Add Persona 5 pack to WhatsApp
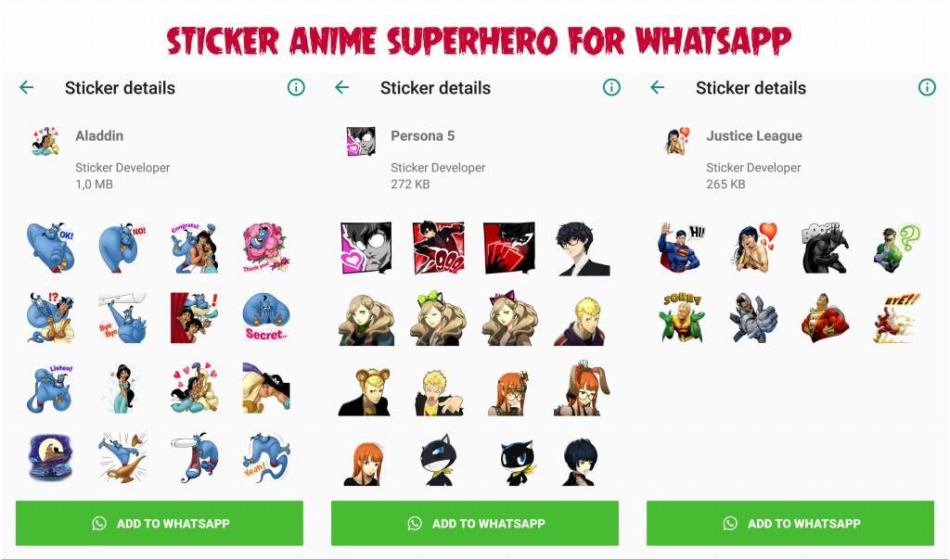Screen dimensions: 950x560 coord(475,523)
